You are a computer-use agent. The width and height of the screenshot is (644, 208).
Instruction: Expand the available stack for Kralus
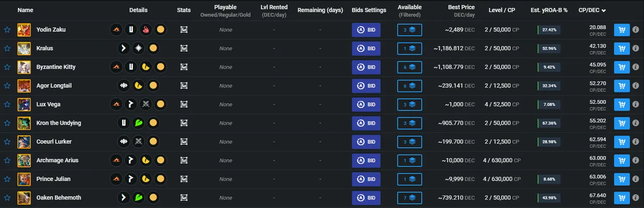(410, 49)
